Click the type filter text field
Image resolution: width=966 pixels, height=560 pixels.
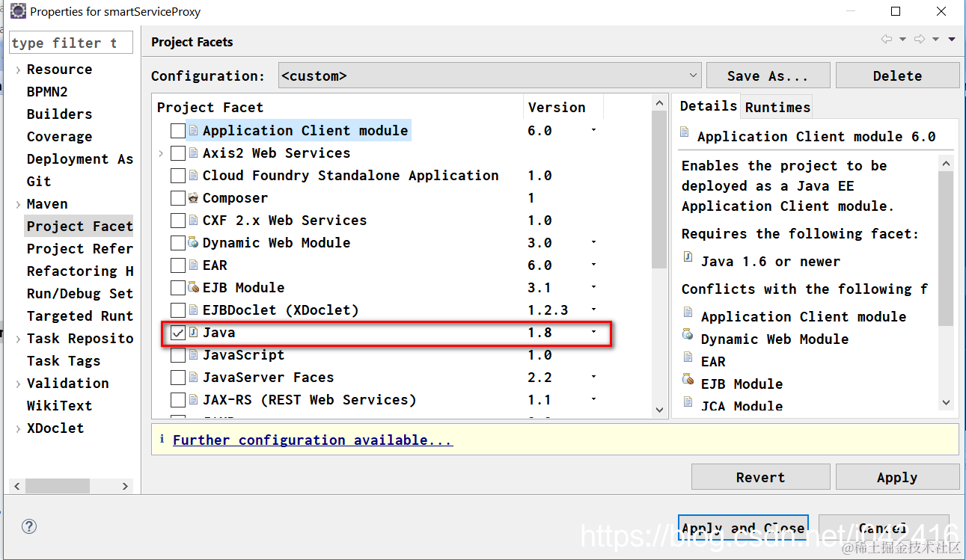pos(71,43)
